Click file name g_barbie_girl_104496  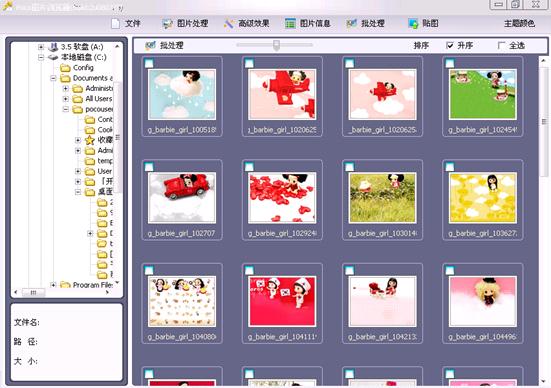[x=483, y=337]
